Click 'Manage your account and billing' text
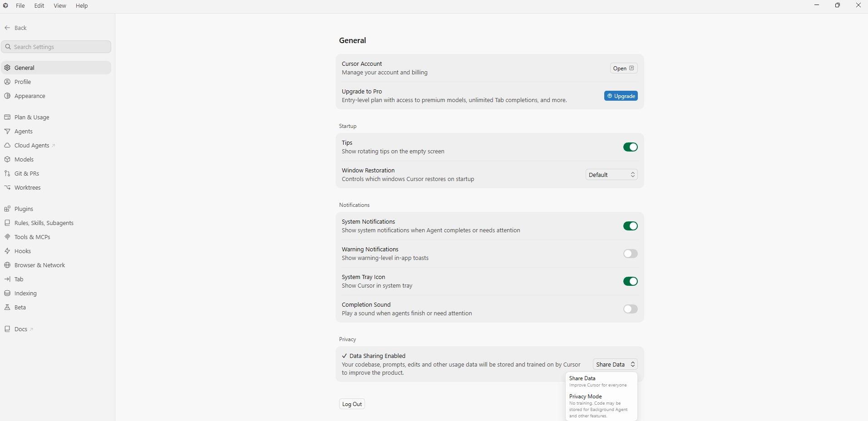The image size is (868, 421). 385,73
